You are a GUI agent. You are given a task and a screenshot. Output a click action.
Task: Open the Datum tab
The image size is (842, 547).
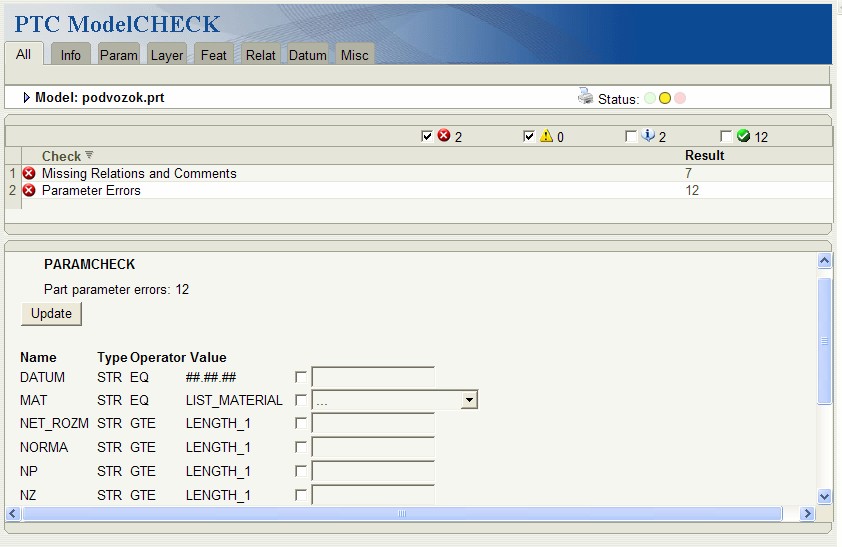coord(307,55)
